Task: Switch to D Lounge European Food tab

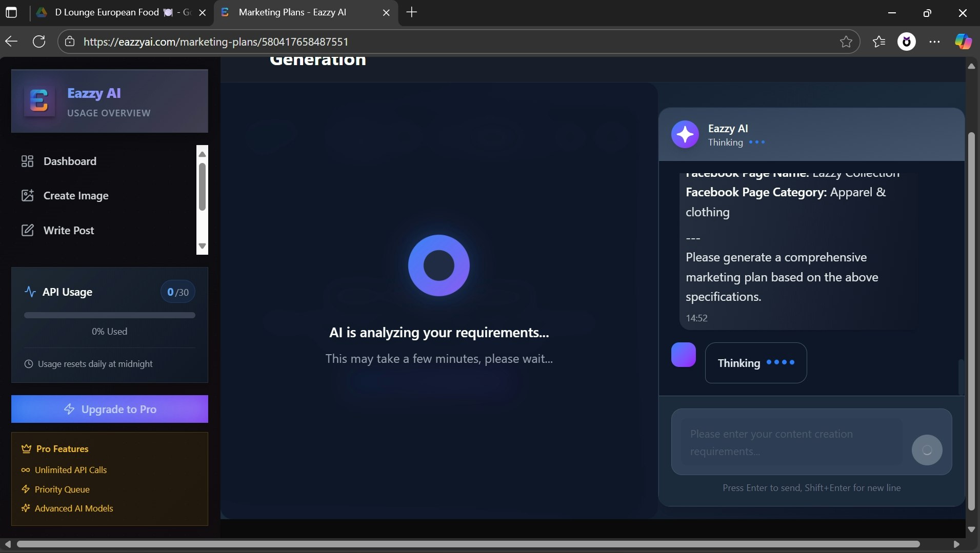Action: (x=115, y=12)
